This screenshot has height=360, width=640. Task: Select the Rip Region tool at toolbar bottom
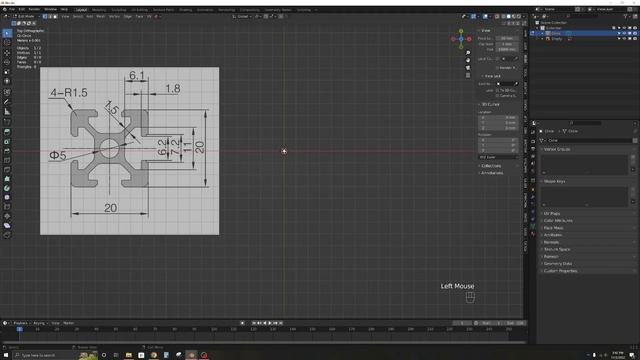click(7, 235)
